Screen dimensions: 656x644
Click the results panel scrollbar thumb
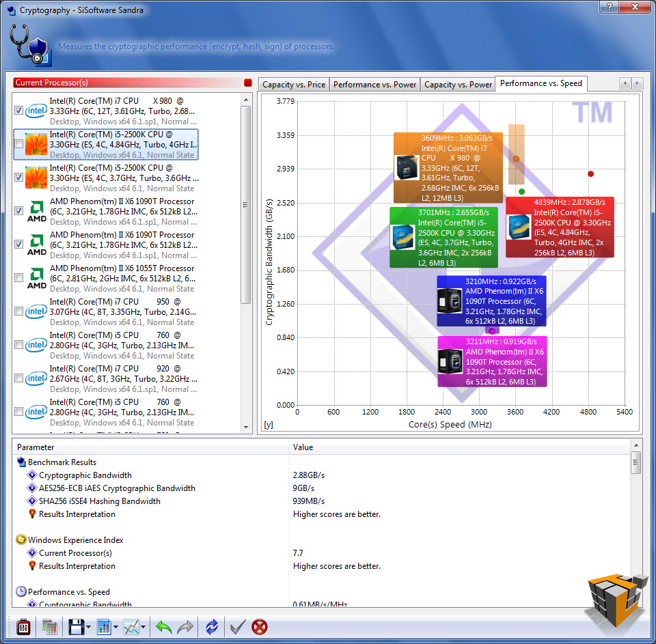point(636,462)
